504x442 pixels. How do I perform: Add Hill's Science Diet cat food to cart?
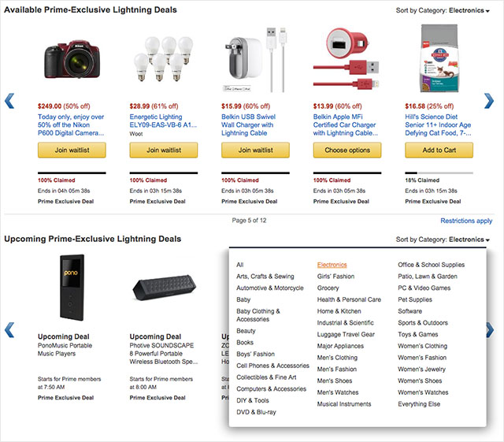[x=439, y=150]
